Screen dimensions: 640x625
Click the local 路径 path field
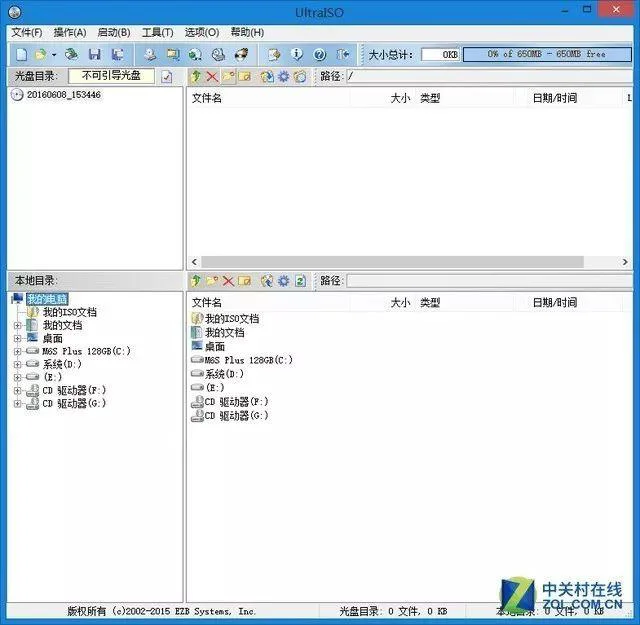coord(489,280)
